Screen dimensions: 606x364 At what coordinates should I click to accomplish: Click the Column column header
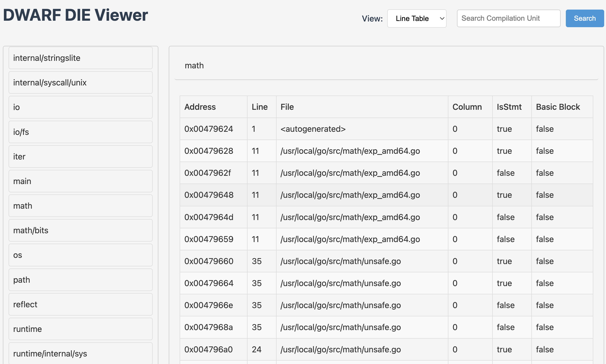tap(470, 107)
